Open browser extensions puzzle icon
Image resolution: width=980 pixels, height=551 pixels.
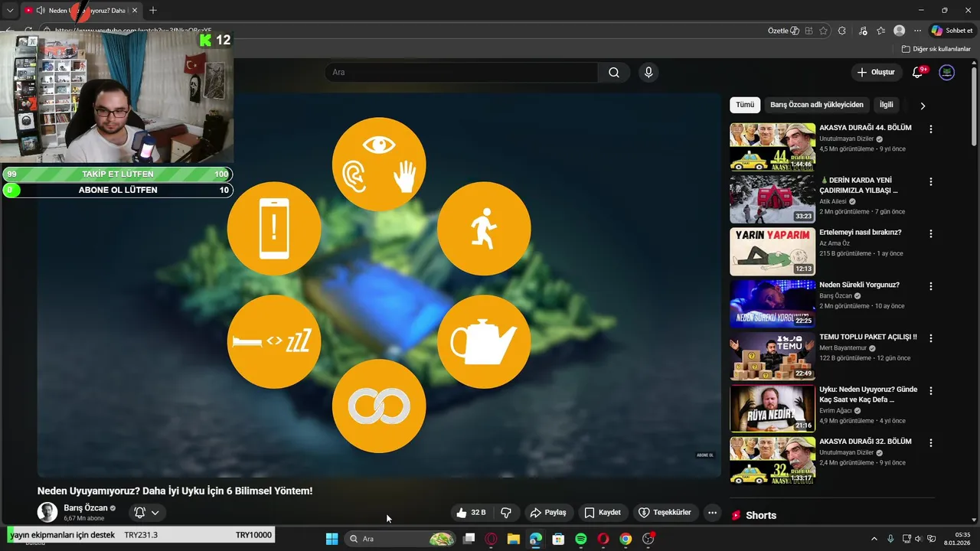pos(841,31)
